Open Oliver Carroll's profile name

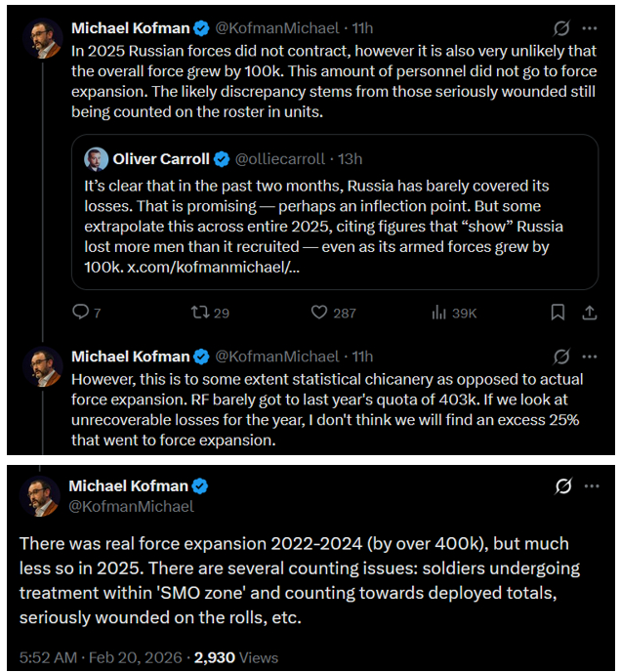coord(161,159)
